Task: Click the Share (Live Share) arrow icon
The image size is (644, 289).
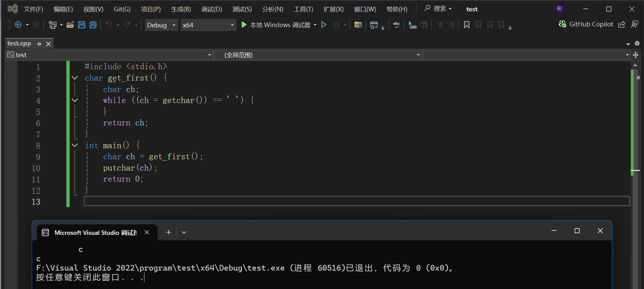Action: tap(622, 24)
